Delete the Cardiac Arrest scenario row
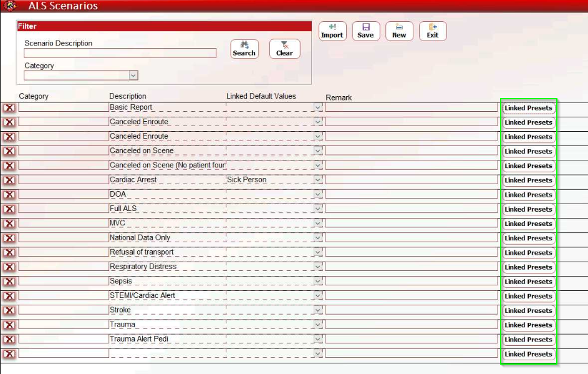Image resolution: width=588 pixels, height=374 pixels. [9, 180]
